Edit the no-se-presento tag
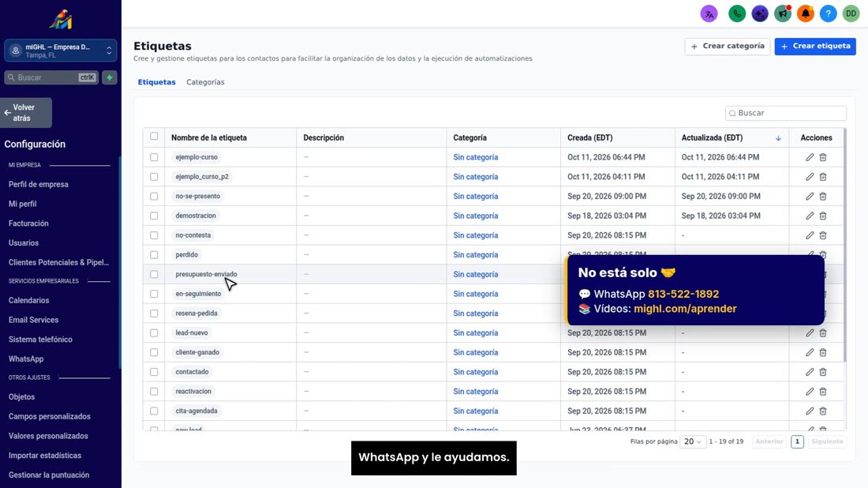The height and width of the screenshot is (488, 868). [x=810, y=196]
